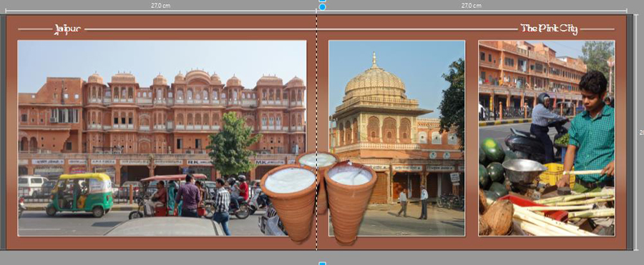Click "The Pink City" title text
The width and height of the screenshot is (644, 265).
(x=549, y=29)
